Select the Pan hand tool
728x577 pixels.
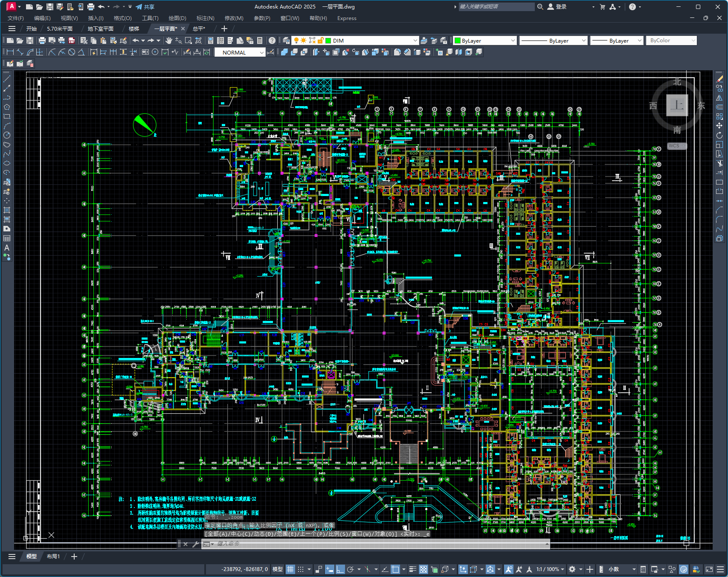tap(169, 40)
